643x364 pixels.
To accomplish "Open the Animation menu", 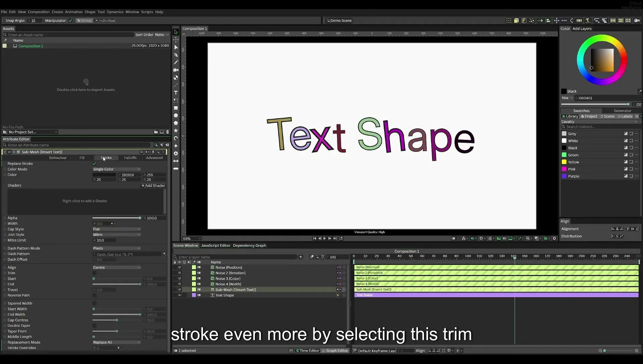I will [x=74, y=12].
